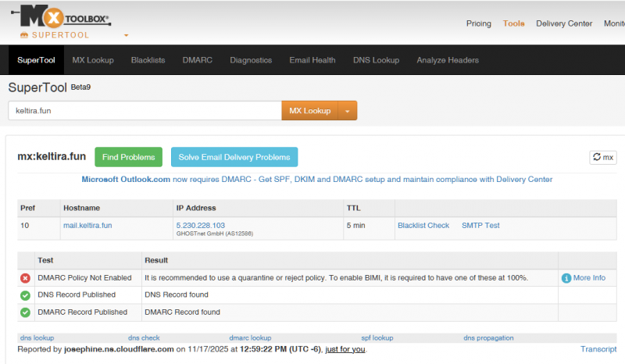Open the mail.keltira.fun hostname link
The height and width of the screenshot is (364, 625).
[87, 226]
